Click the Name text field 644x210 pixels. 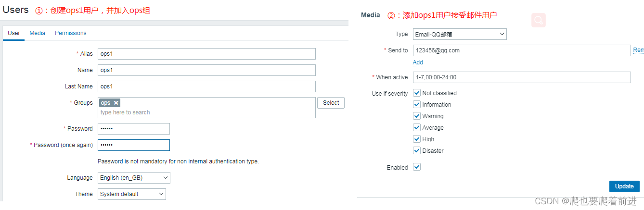coord(206,70)
